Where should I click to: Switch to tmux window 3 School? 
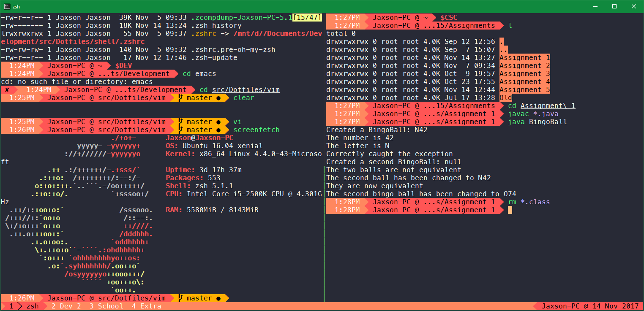point(106,306)
